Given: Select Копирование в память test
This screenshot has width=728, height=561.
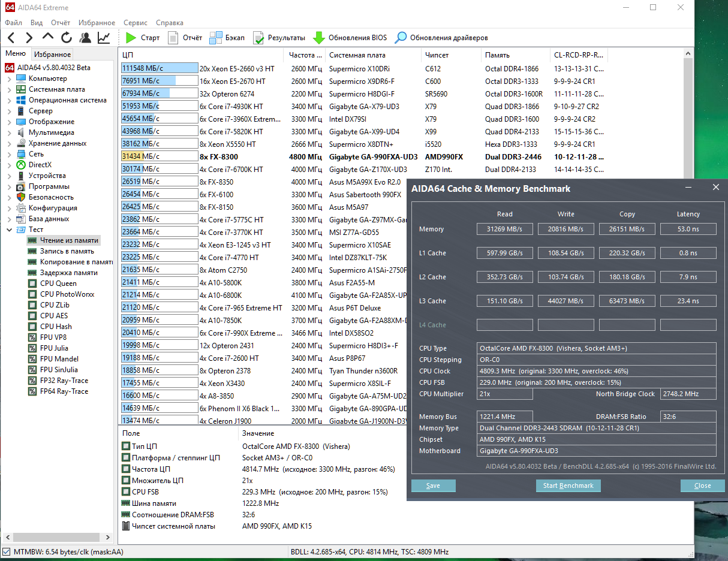Looking at the screenshot, I should pos(76,262).
